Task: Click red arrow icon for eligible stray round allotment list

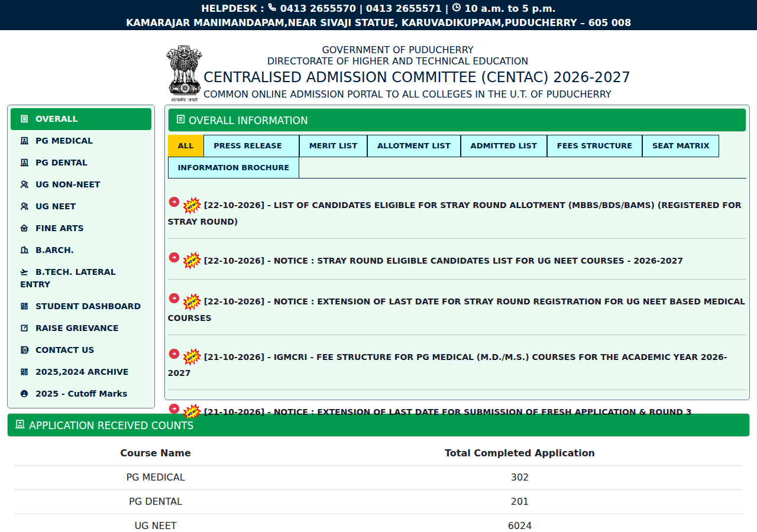Action: tap(174, 202)
